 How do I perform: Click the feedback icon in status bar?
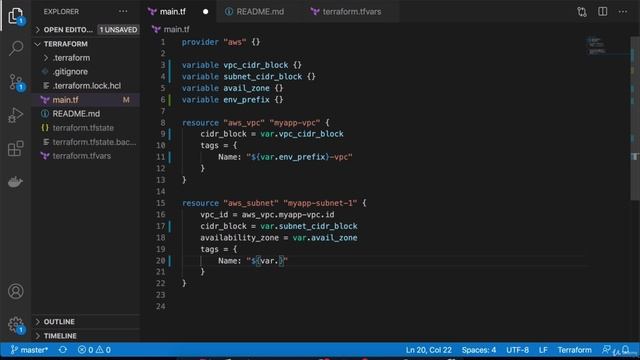606,350
